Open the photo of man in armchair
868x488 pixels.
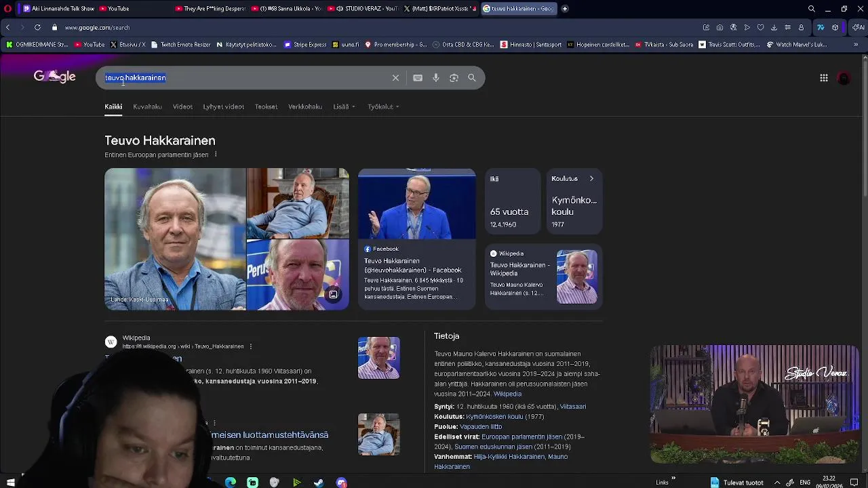298,203
